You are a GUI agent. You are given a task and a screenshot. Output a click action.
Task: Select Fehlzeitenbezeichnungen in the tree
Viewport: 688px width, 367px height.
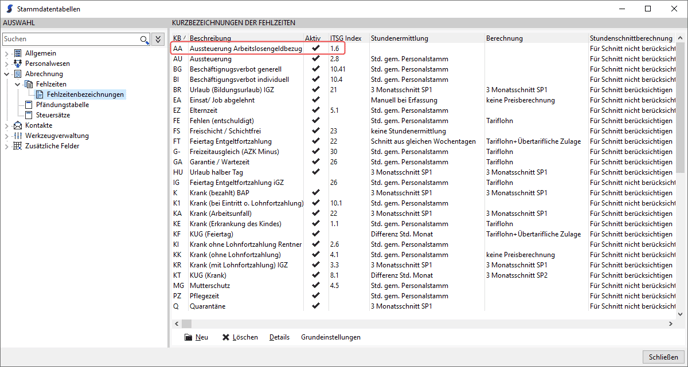[85, 94]
